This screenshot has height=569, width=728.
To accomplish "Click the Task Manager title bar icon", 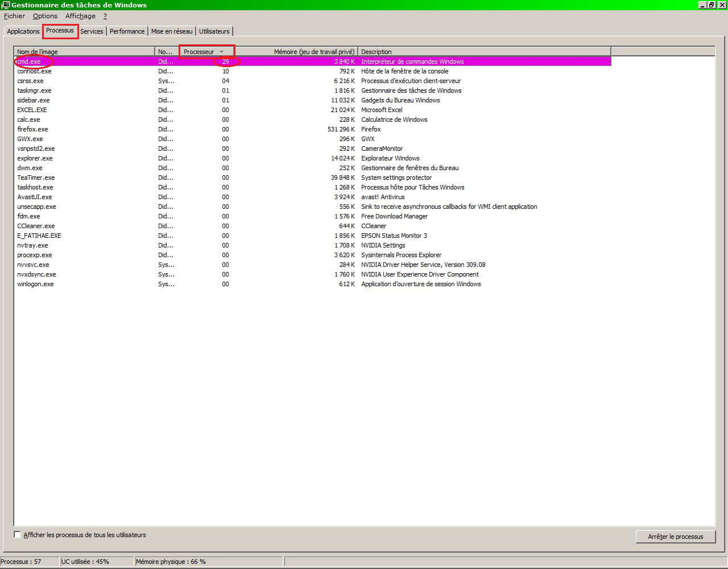I will point(6,5).
